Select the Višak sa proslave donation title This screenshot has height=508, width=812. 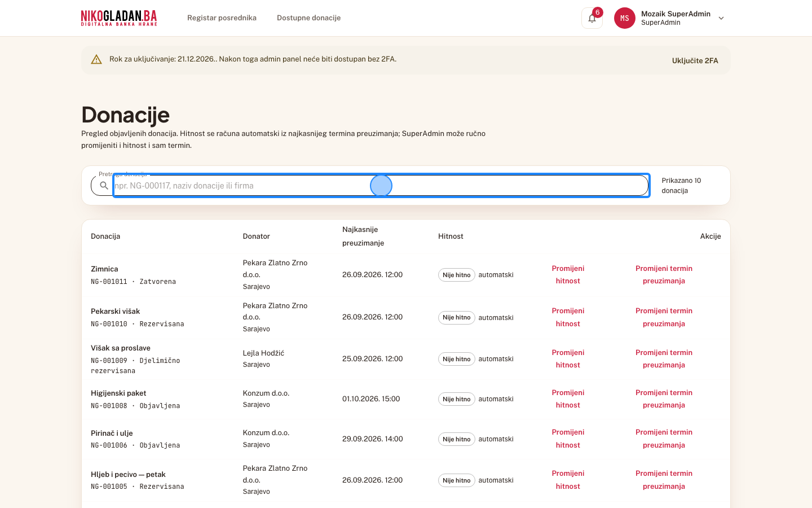pos(121,348)
